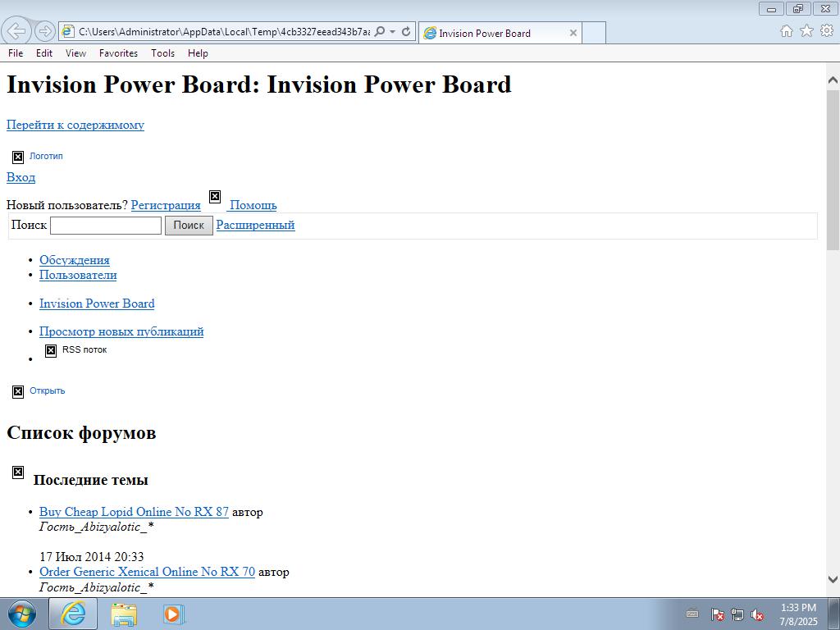Click into the Поиск search text field

(x=106, y=225)
